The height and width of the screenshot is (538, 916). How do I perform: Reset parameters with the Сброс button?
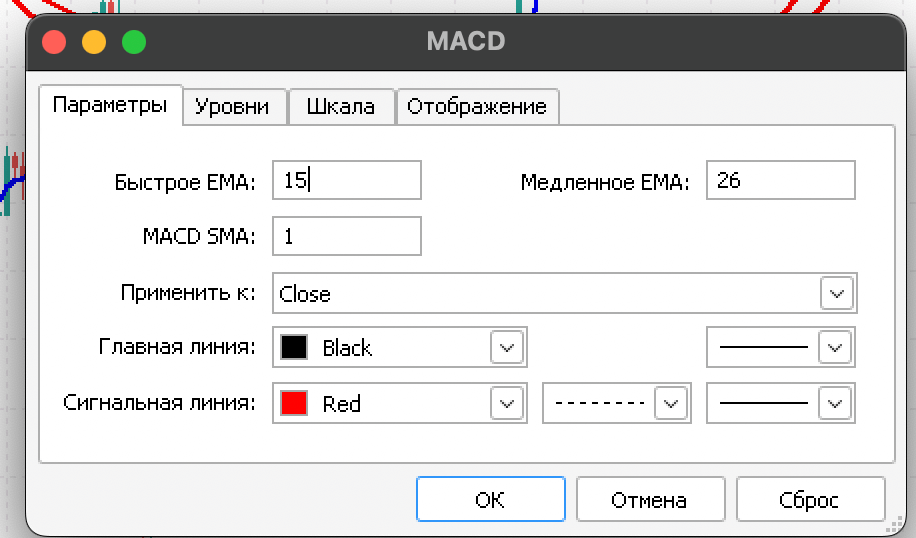point(810,499)
